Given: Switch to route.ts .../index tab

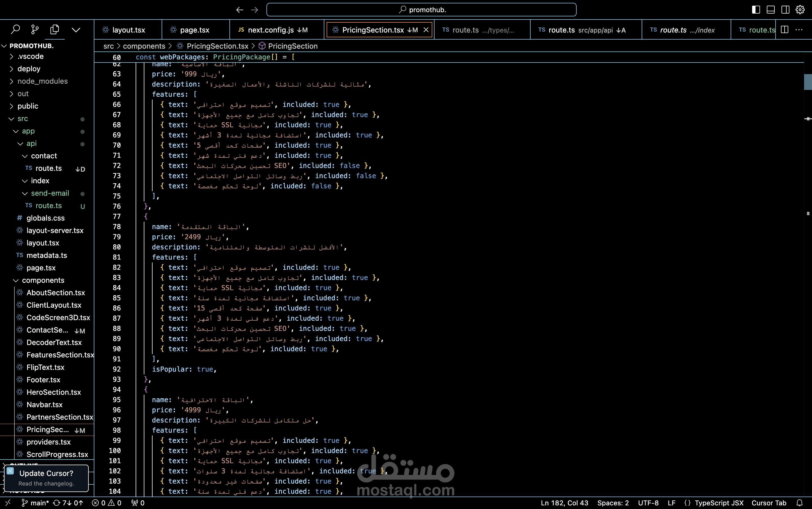Looking at the screenshot, I should tap(686, 30).
